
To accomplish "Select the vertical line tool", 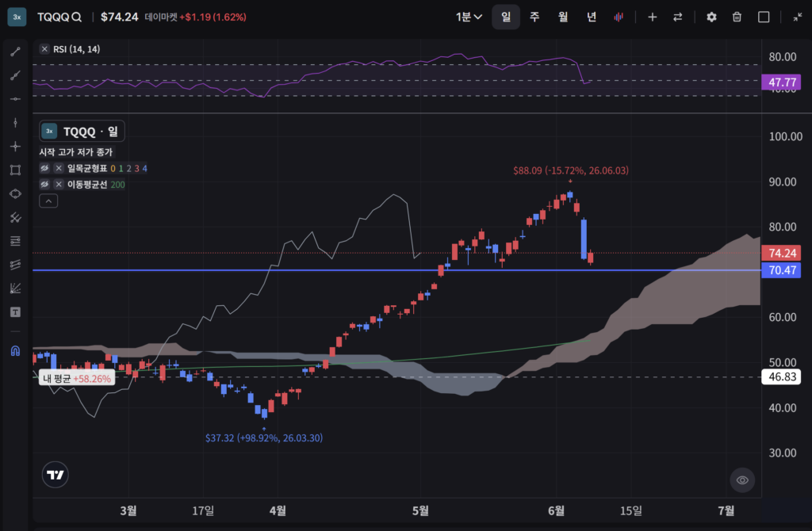I will click(x=16, y=123).
